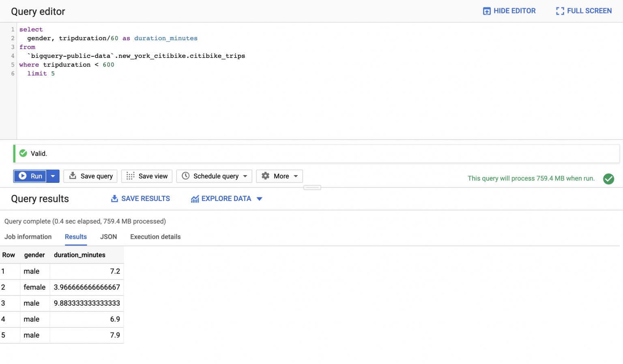Click the SAVE RESULTS label

click(x=146, y=199)
